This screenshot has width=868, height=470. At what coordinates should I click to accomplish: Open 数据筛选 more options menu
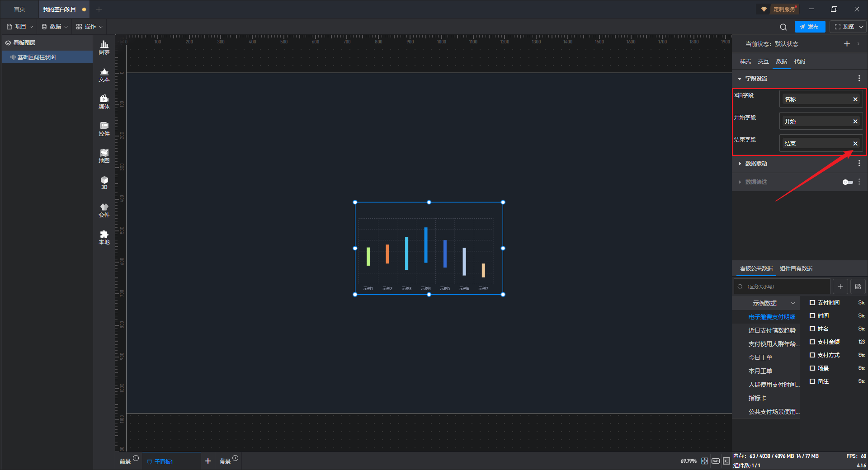tap(859, 182)
